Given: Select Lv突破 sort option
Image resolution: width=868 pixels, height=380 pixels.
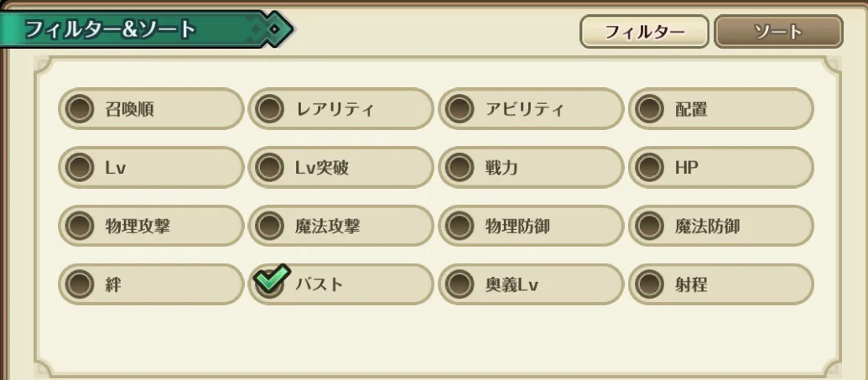Looking at the screenshot, I should tap(340, 167).
